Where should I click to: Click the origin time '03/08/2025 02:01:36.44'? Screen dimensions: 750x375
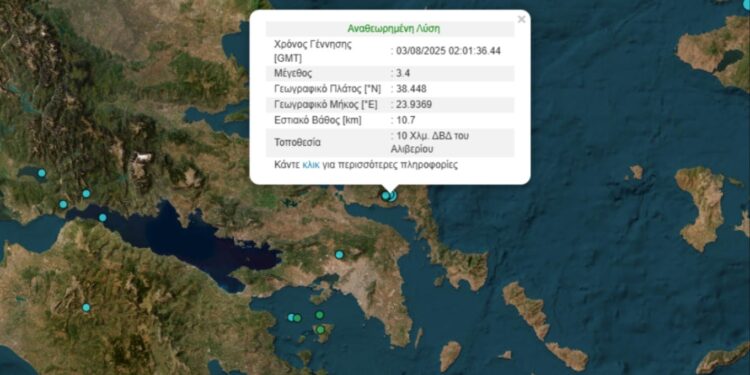click(448, 51)
